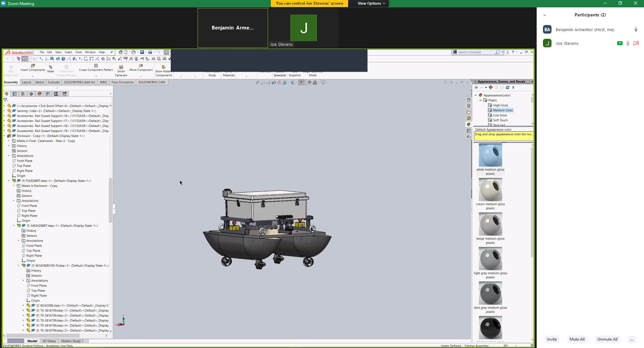The height and width of the screenshot is (348, 644).
Task: Collapse the Enclosure - Copy<1> tree node
Action: click(x=4, y=136)
